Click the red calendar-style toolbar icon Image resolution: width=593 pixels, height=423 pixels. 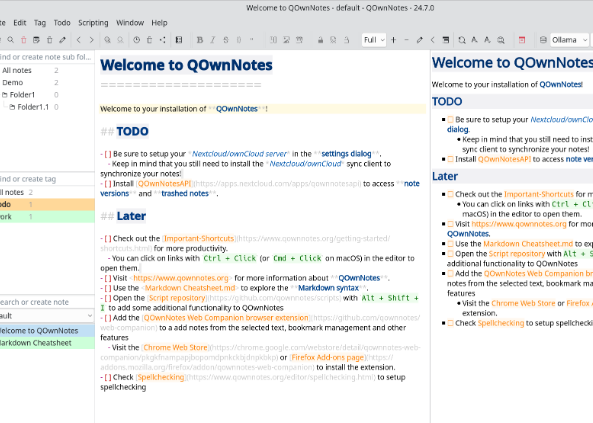522,40
